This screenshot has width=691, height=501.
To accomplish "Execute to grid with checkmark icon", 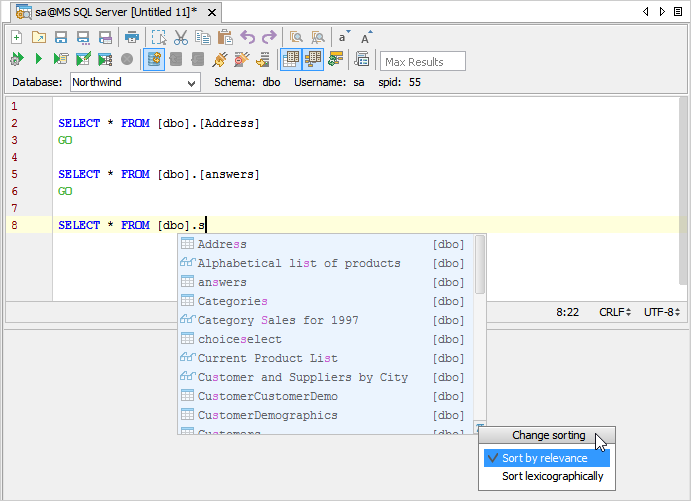I will coord(83,59).
